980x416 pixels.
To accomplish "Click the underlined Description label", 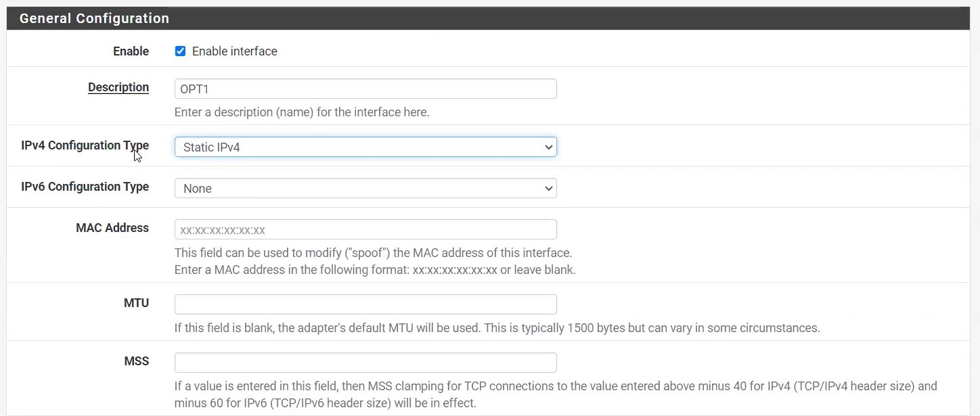I will click(118, 87).
